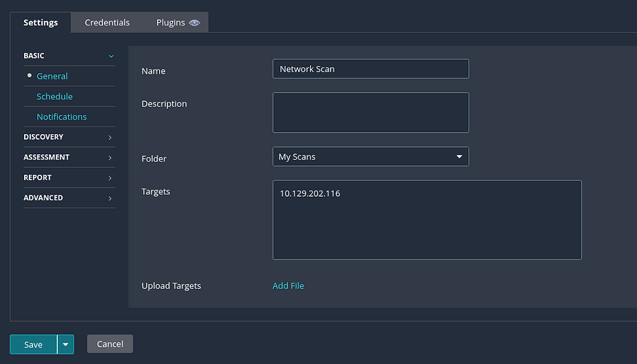This screenshot has height=364, width=637.
Task: Select the General menu item
Action: (52, 76)
